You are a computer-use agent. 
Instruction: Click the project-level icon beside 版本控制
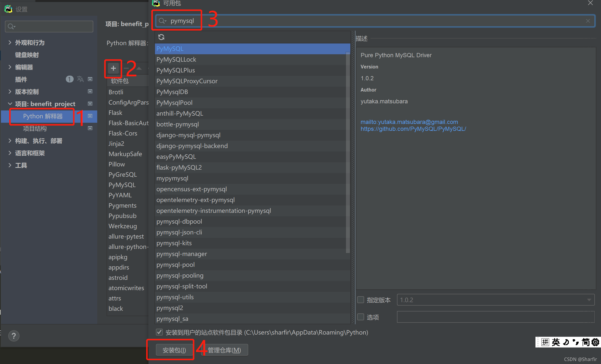click(x=90, y=92)
